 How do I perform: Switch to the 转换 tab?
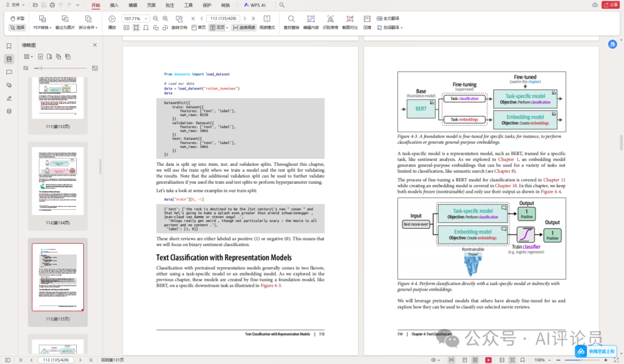[225, 5]
